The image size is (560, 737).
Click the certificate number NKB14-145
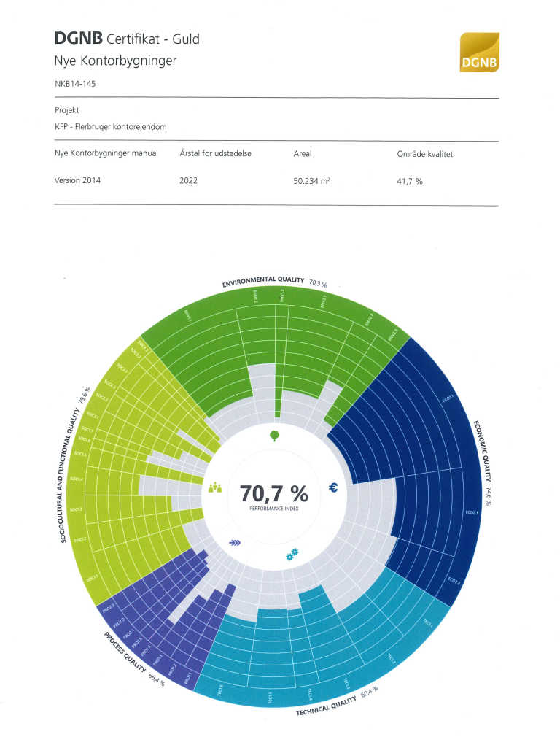point(75,84)
